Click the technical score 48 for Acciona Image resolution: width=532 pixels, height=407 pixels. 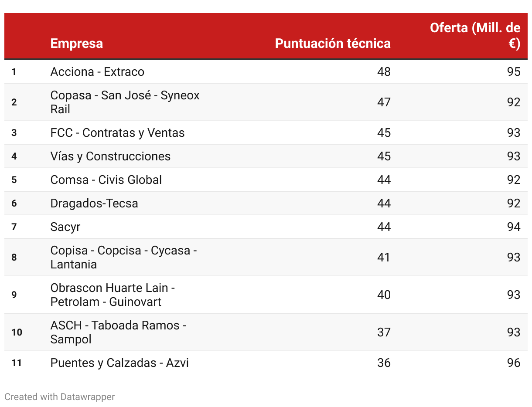(x=384, y=72)
